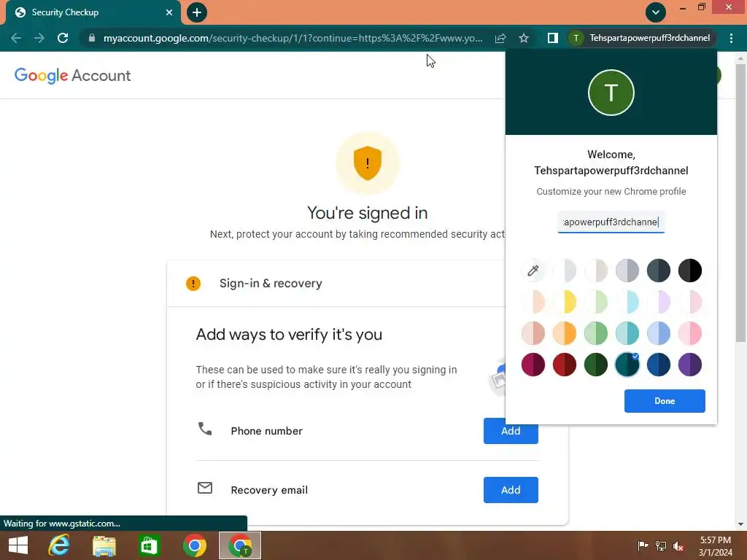Open the Windows Start button
Image resolution: width=747 pixels, height=560 pixels.
point(18,545)
